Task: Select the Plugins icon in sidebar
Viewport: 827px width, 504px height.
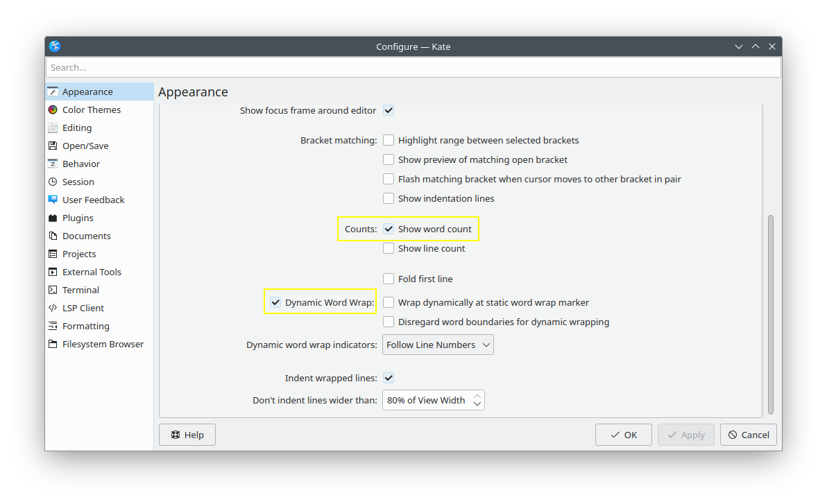Action: click(x=53, y=218)
